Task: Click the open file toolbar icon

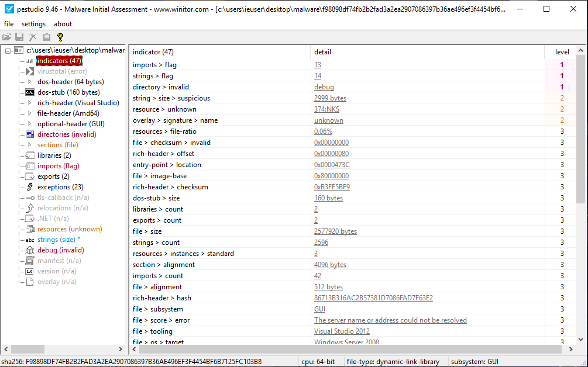Action: [x=7, y=37]
